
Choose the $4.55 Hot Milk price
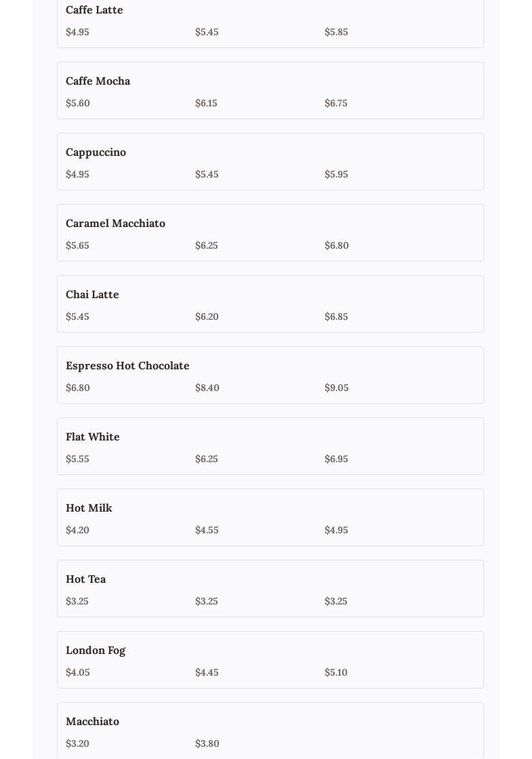[207, 531]
